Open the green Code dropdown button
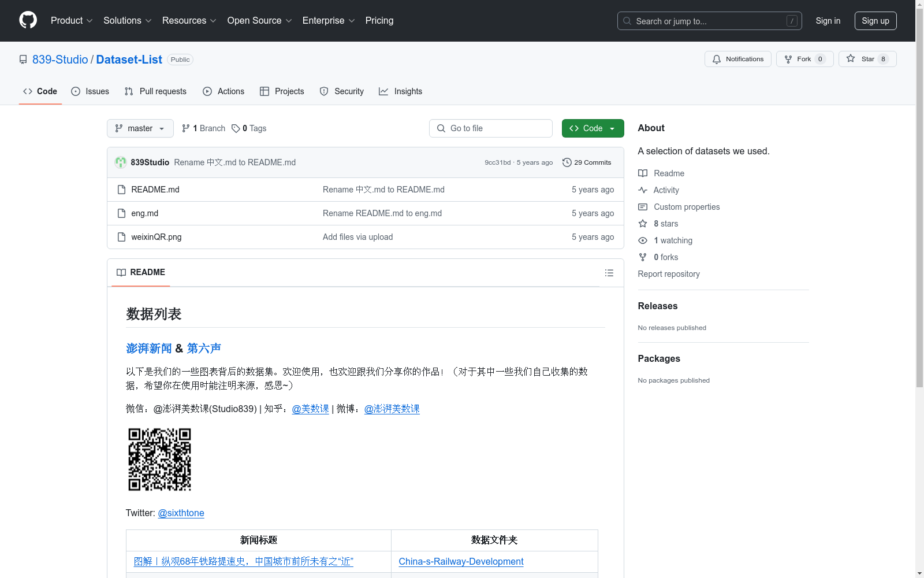924x578 pixels. click(593, 128)
